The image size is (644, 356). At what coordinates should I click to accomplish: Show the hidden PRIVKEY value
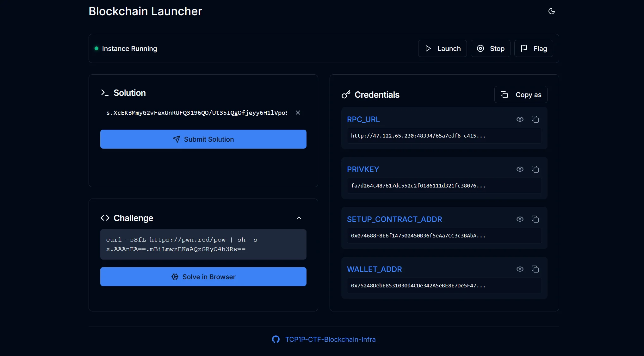click(x=520, y=169)
